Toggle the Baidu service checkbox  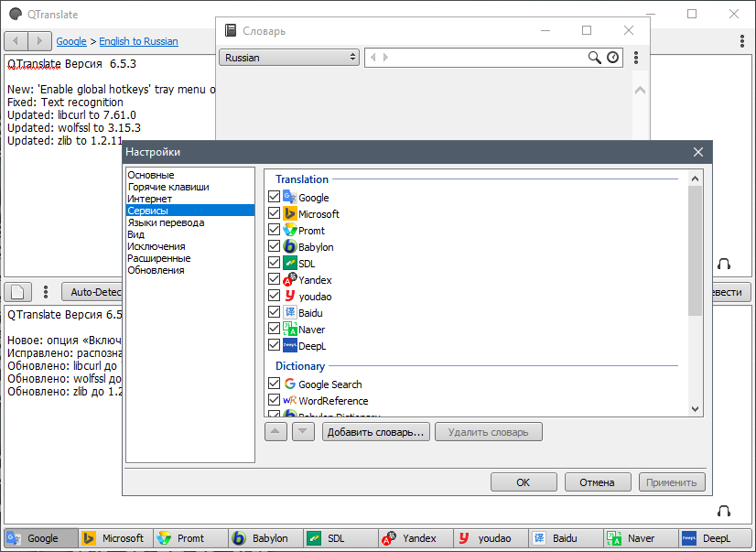(x=274, y=312)
